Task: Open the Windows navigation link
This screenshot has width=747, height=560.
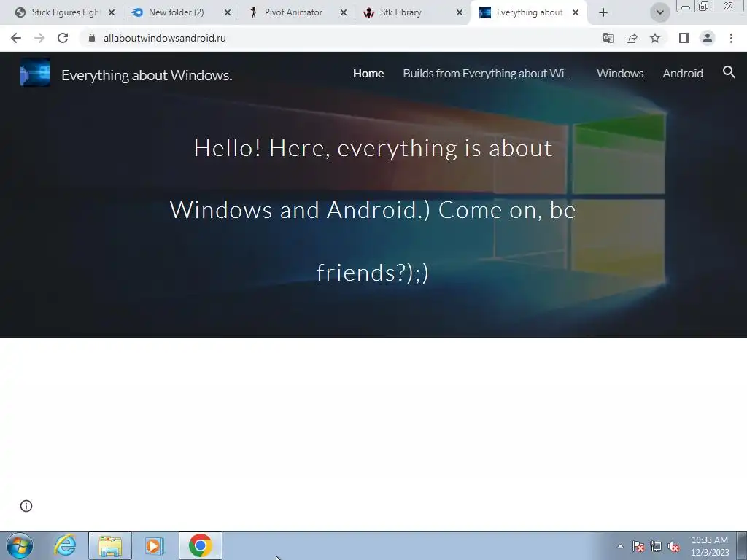Action: pos(620,74)
